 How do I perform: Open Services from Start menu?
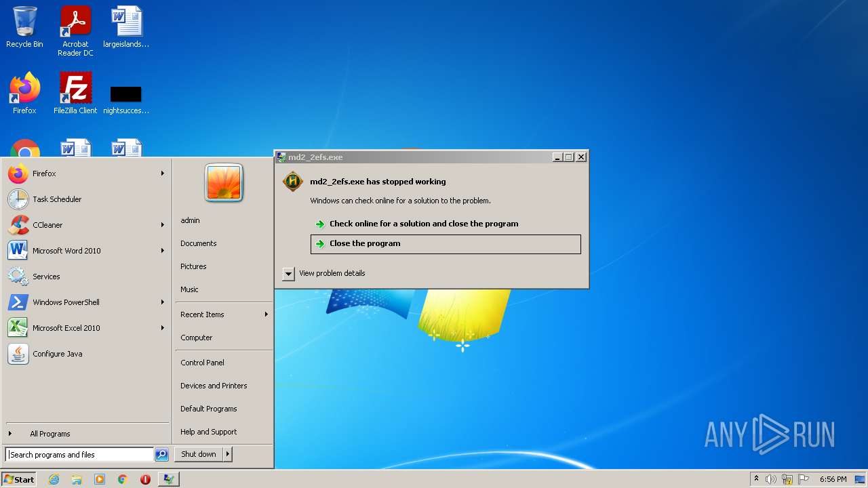[x=87, y=277]
